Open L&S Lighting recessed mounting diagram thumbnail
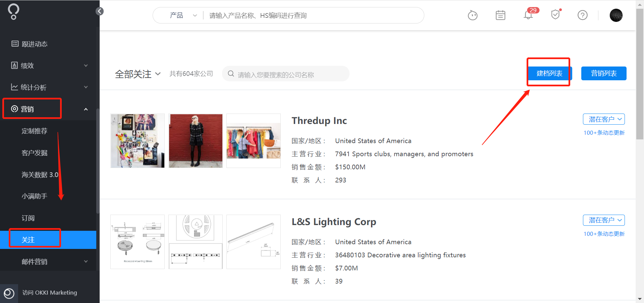Viewport: 644px width, 303px height. point(138,242)
